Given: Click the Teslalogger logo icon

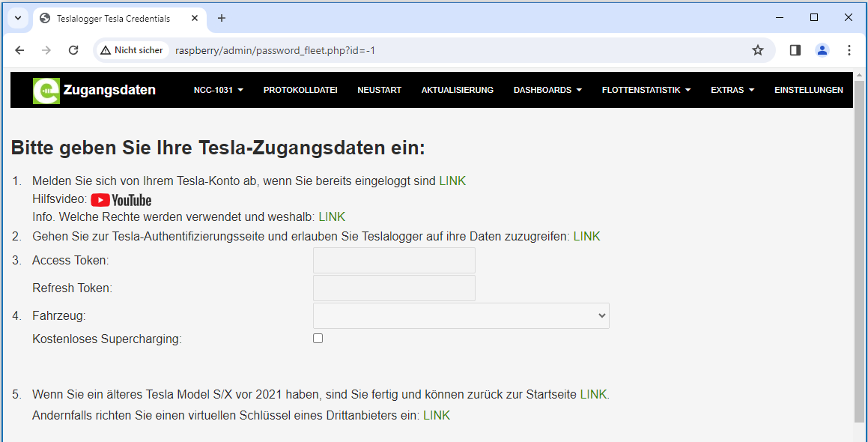Looking at the screenshot, I should click(x=46, y=91).
